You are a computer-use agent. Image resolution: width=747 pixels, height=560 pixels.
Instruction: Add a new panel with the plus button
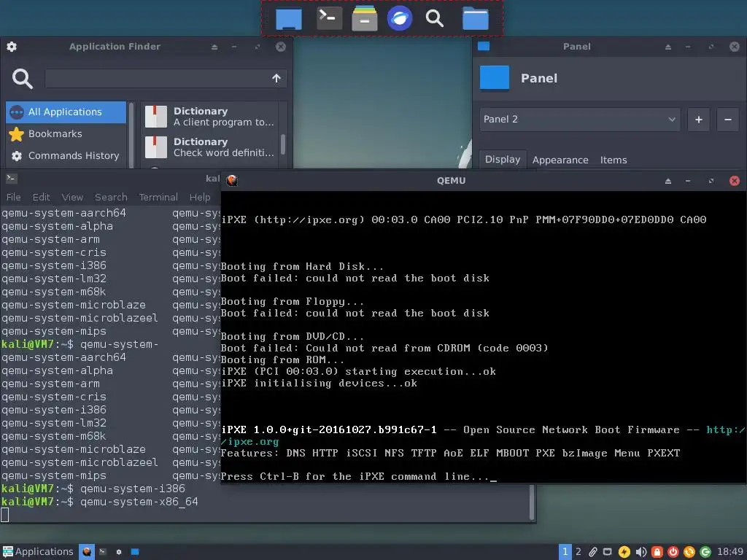(x=698, y=120)
